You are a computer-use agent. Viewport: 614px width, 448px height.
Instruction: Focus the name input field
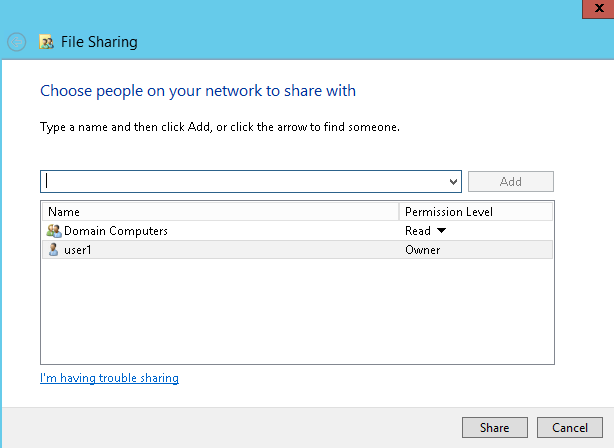click(244, 182)
